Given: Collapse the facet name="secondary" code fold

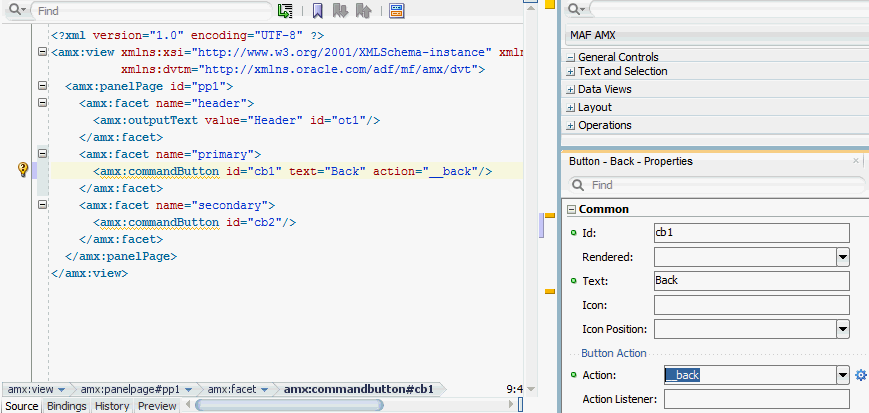Looking at the screenshot, I should 42,205.
